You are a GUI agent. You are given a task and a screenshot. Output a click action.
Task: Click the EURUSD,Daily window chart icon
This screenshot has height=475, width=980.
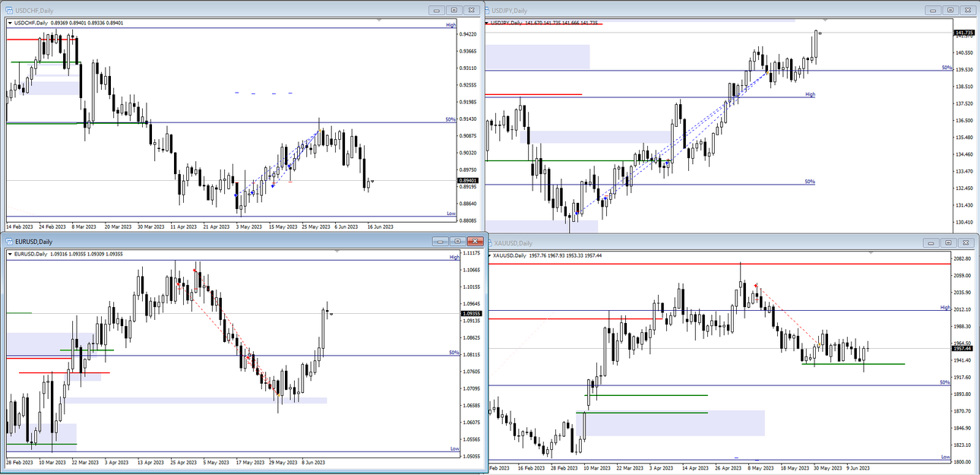pyautogui.click(x=9, y=241)
